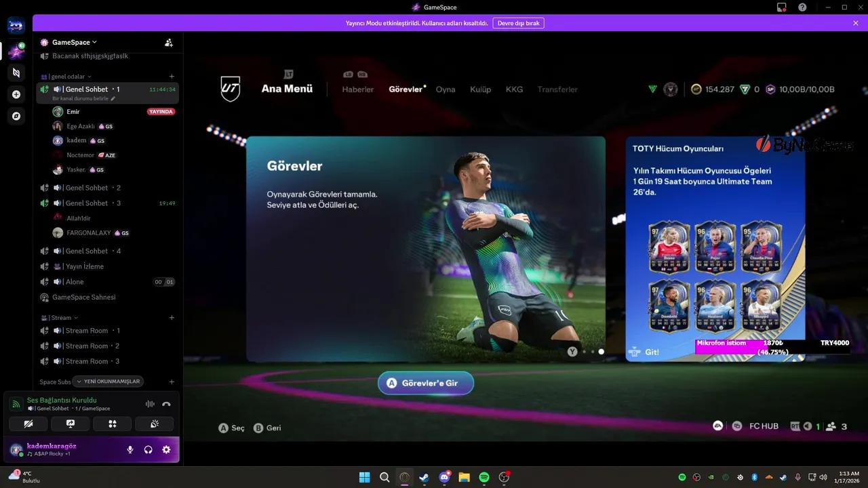Select the GameSpace server icon
This screenshot has width=868, height=488.
point(16,51)
